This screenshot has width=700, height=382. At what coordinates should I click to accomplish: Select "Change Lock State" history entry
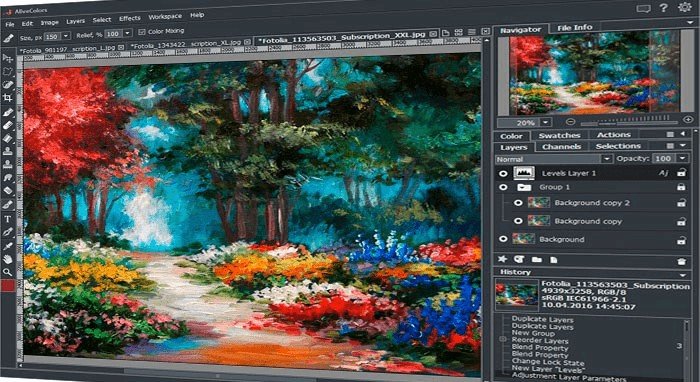point(548,362)
